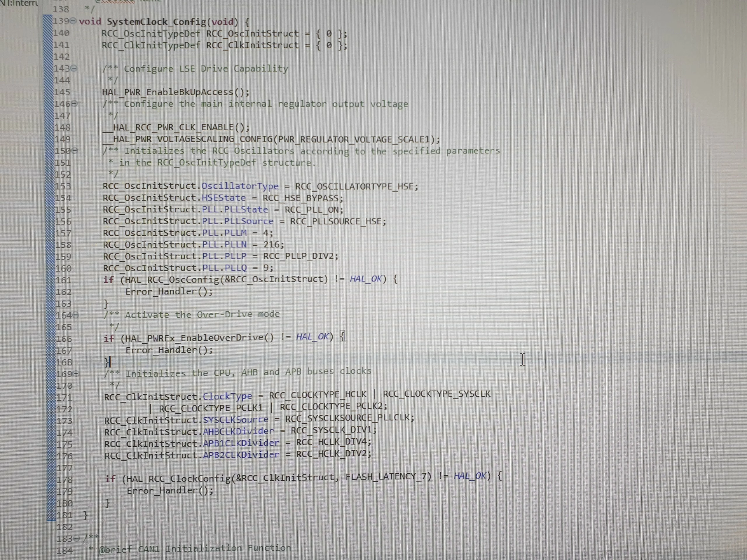Click line number 178 in the gutter
This screenshot has height=560, width=747.
65,480
